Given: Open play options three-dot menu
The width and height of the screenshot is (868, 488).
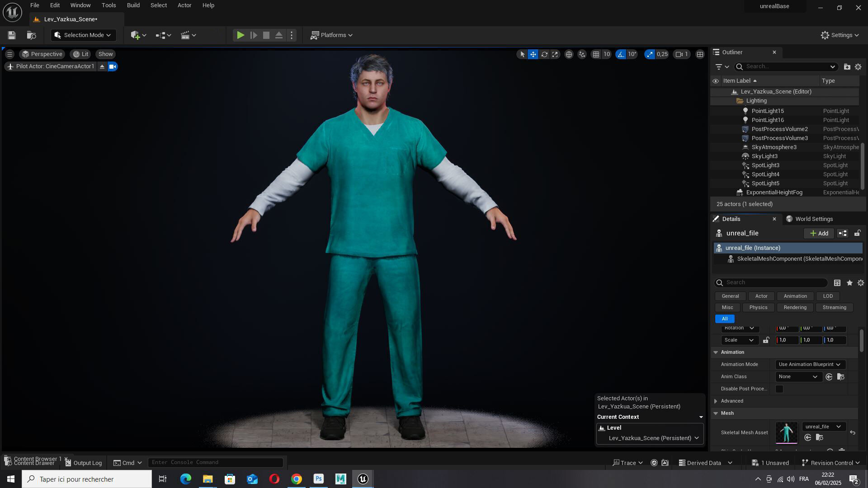Looking at the screenshot, I should click(292, 35).
